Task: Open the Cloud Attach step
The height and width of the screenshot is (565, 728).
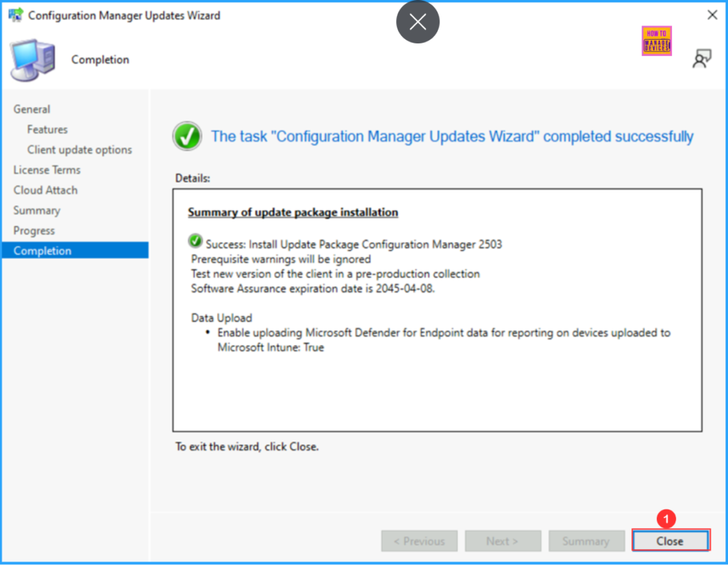Action: 45,190
